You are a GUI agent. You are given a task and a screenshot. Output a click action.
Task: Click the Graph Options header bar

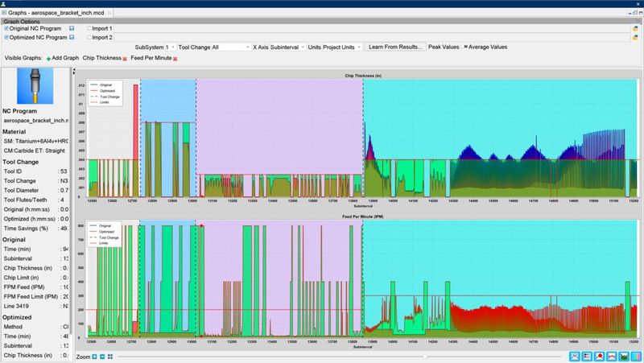[321, 21]
